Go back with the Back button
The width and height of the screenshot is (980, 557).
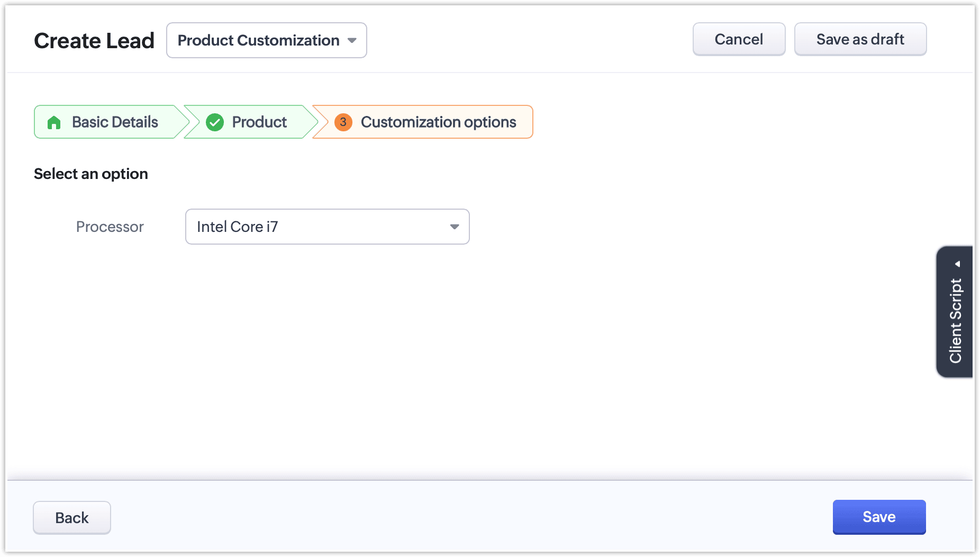[72, 518]
